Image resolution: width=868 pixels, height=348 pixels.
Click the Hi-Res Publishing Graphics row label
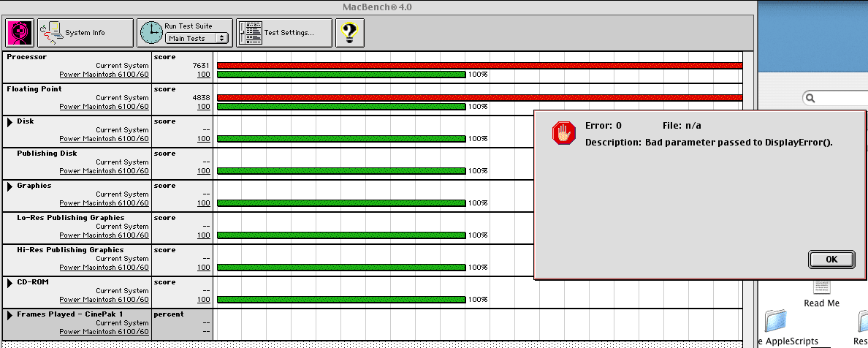click(x=70, y=250)
